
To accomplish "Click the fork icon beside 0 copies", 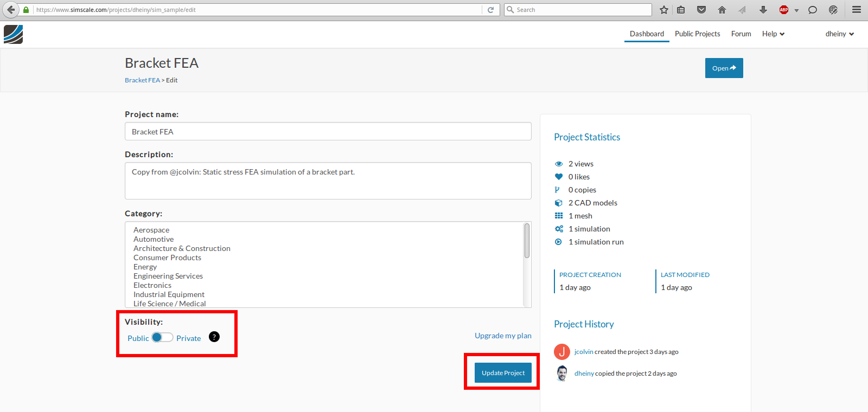I will (557, 190).
